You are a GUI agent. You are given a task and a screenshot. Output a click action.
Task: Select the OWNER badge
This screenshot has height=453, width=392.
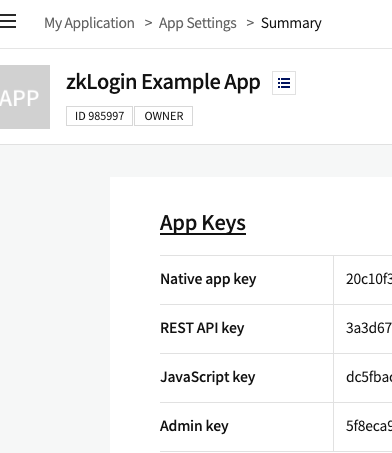click(164, 116)
